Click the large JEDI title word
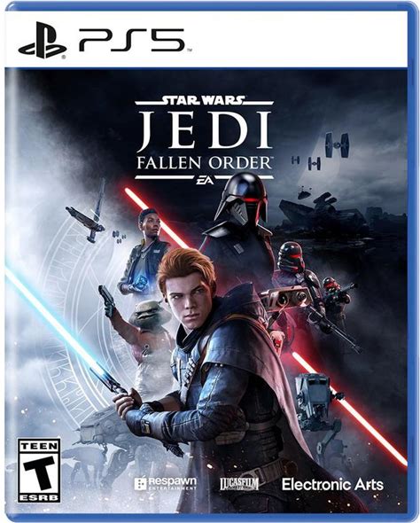Image resolution: width=420 pixels, height=523 pixels. (x=204, y=130)
